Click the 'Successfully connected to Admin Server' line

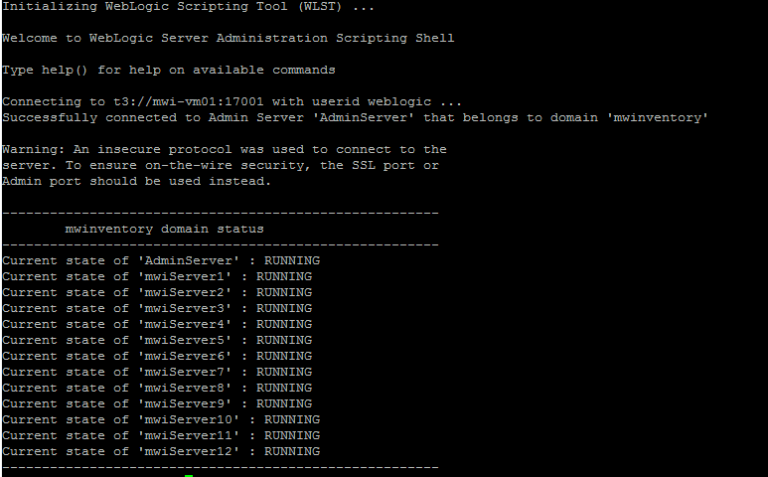click(x=355, y=118)
